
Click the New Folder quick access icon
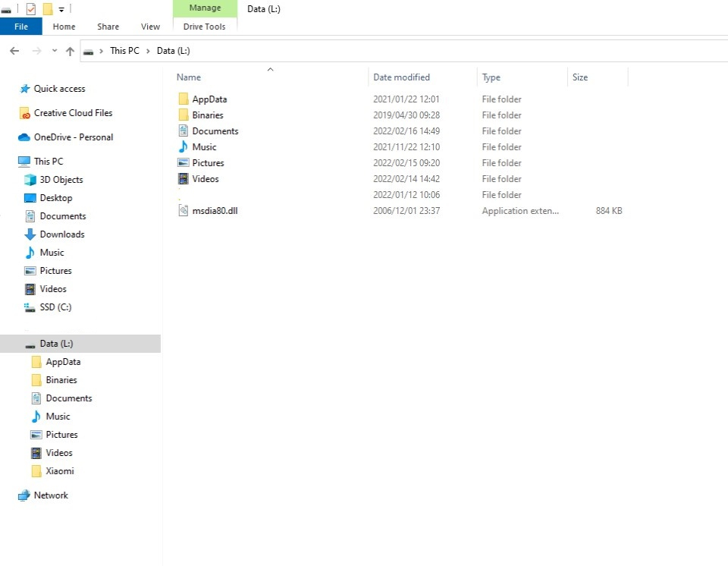tap(48, 9)
